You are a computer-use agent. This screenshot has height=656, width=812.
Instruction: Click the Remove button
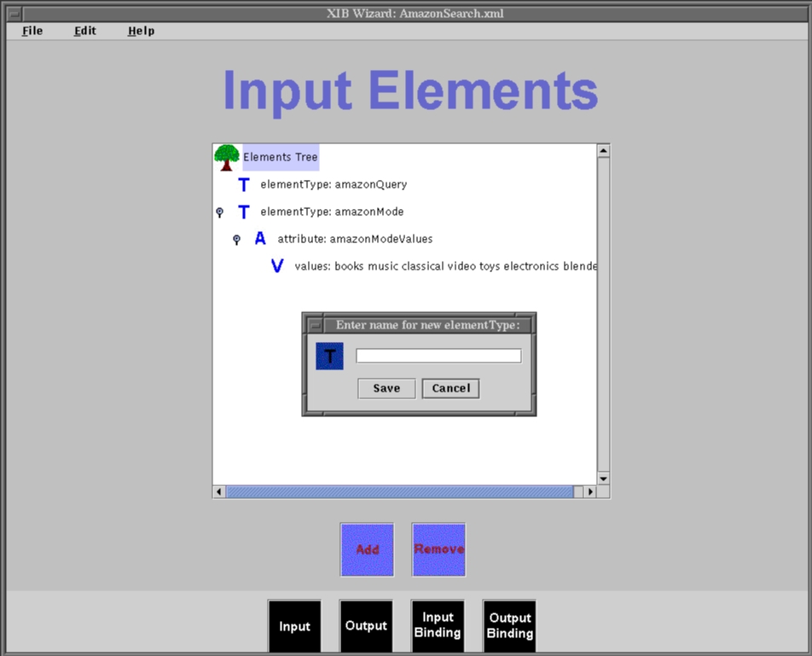438,549
